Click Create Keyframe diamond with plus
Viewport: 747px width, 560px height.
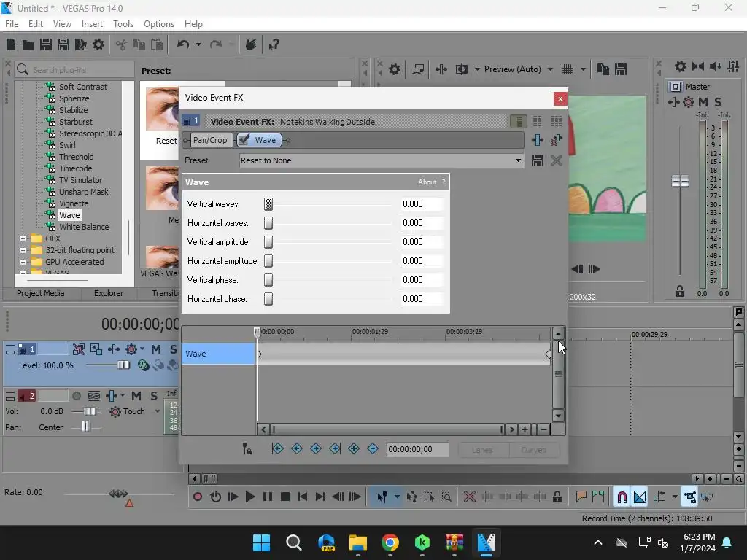354,448
